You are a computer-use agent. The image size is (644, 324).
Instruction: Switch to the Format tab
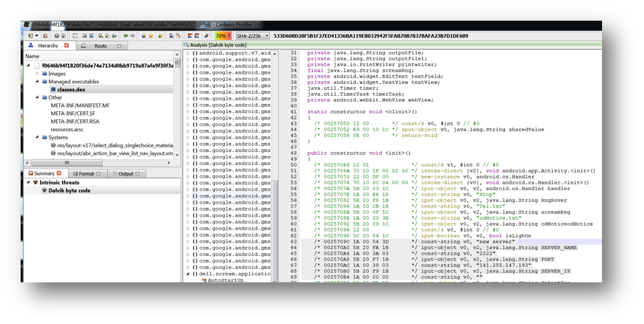point(87,174)
